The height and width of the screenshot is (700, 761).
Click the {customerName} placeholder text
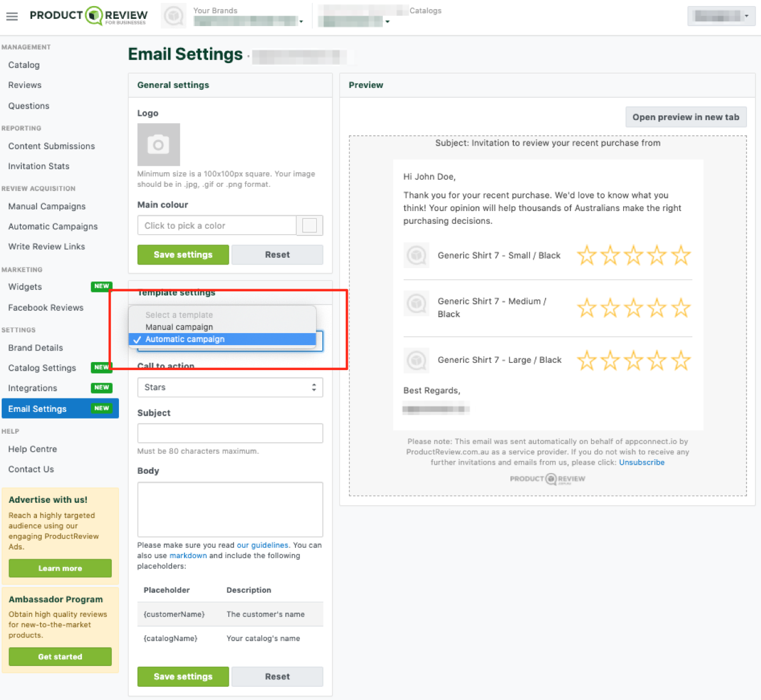[x=174, y=614]
